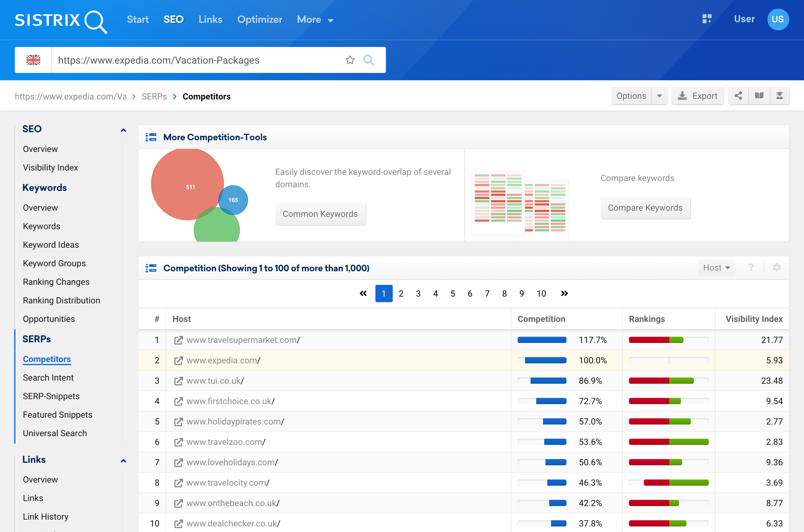Go to page 2 of results

pos(401,293)
